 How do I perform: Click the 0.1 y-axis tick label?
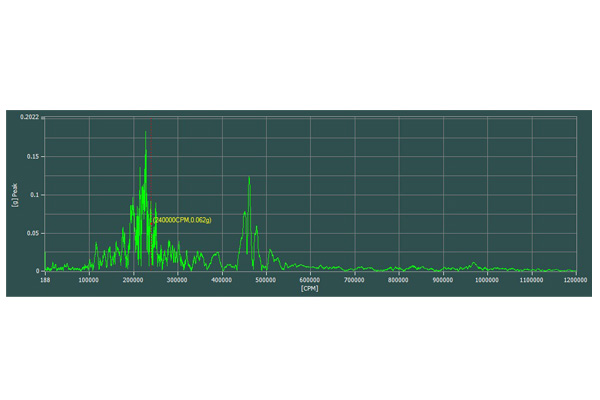click(35, 194)
